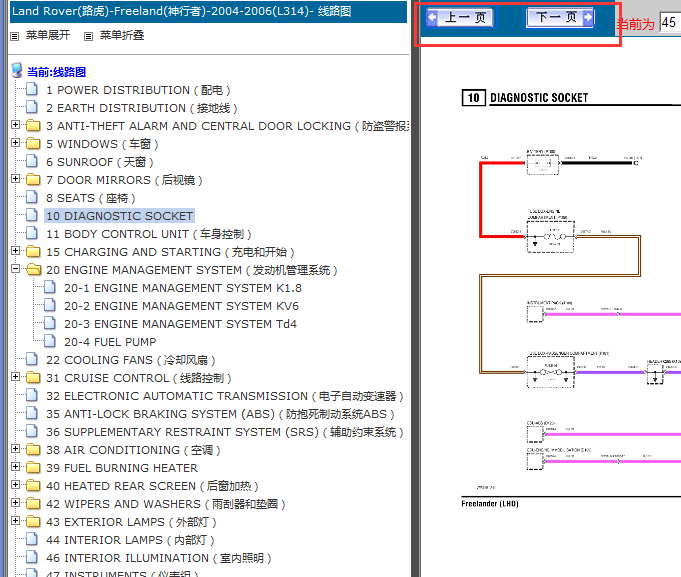Open 8 SEATS page

[x=90, y=198]
